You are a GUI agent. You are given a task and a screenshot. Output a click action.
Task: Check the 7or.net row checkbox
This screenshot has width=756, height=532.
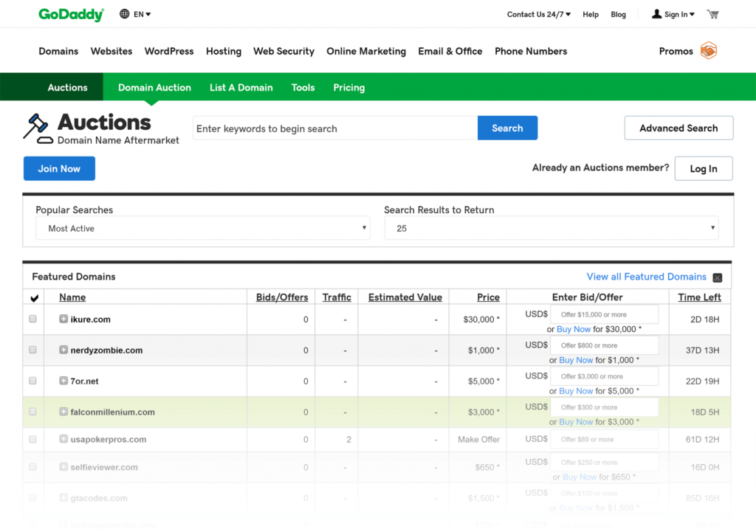pos(32,380)
